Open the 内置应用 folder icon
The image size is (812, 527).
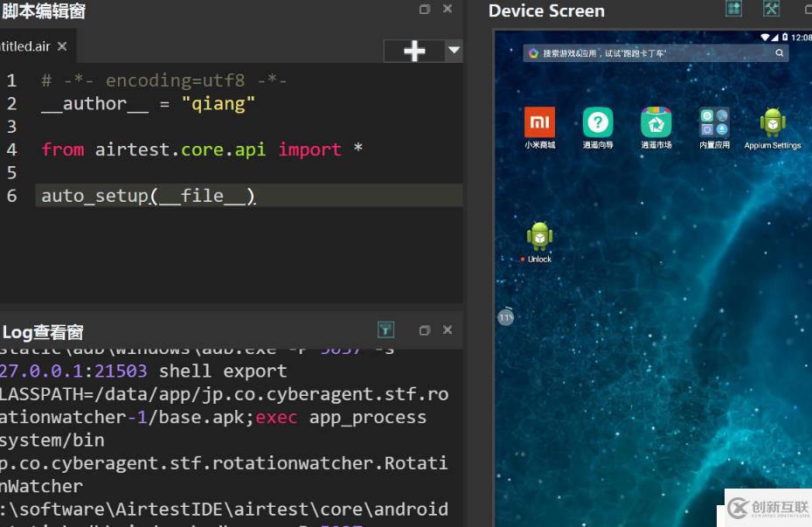715,122
